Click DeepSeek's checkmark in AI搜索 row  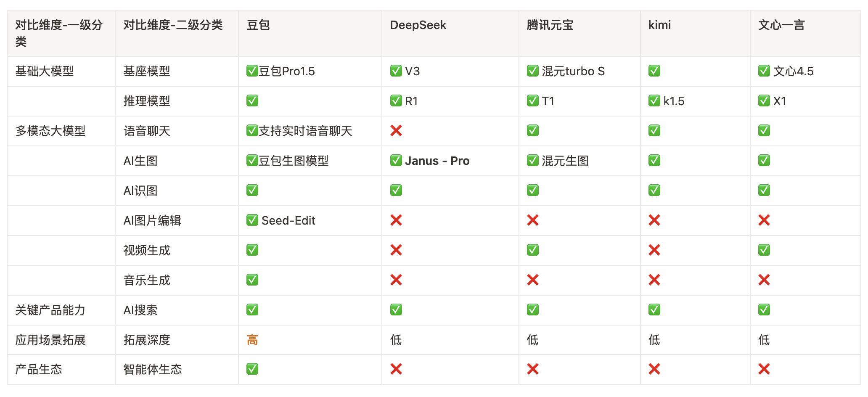[396, 310]
